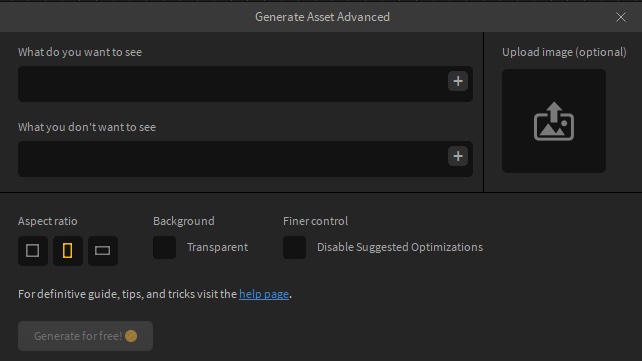
Task: Click the 'Generate Asset Advanced' title text
Action: point(322,17)
